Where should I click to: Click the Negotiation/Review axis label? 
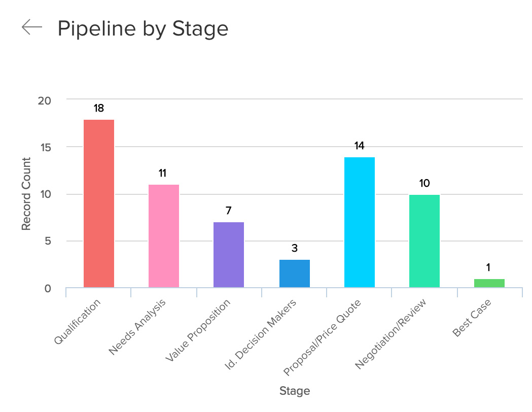click(391, 334)
